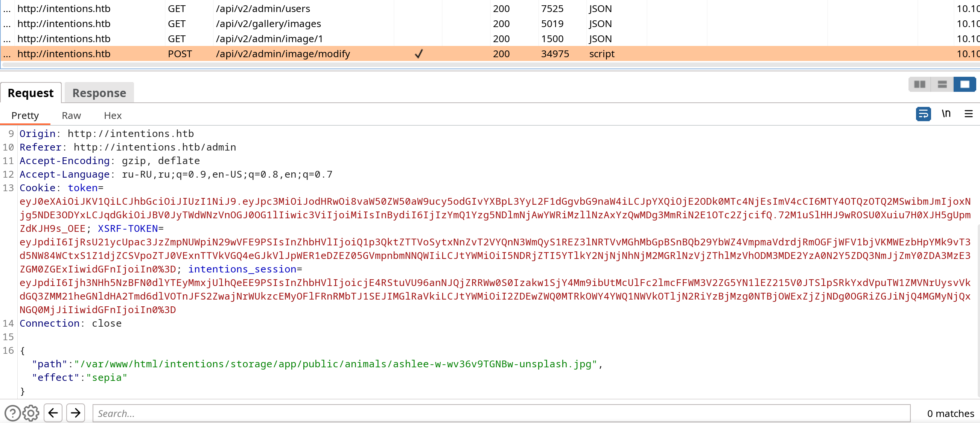
Task: Click the Accept-Encoding header line
Action: [110, 161]
